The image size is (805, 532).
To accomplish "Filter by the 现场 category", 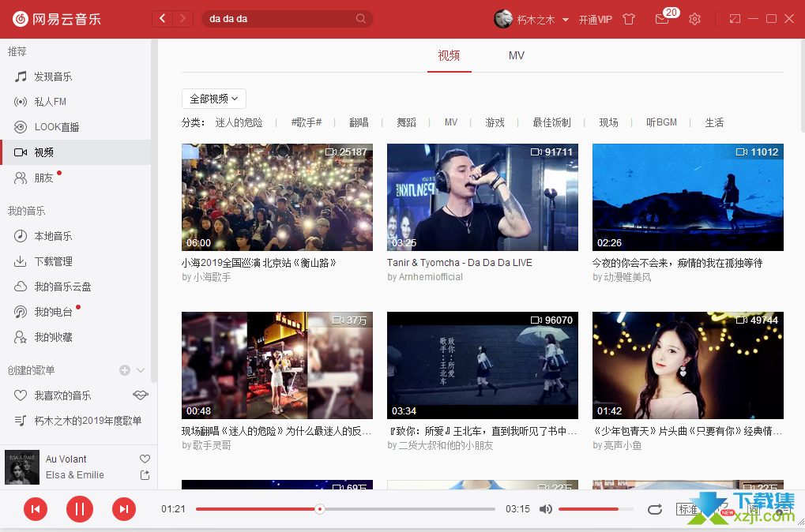I will coord(608,122).
